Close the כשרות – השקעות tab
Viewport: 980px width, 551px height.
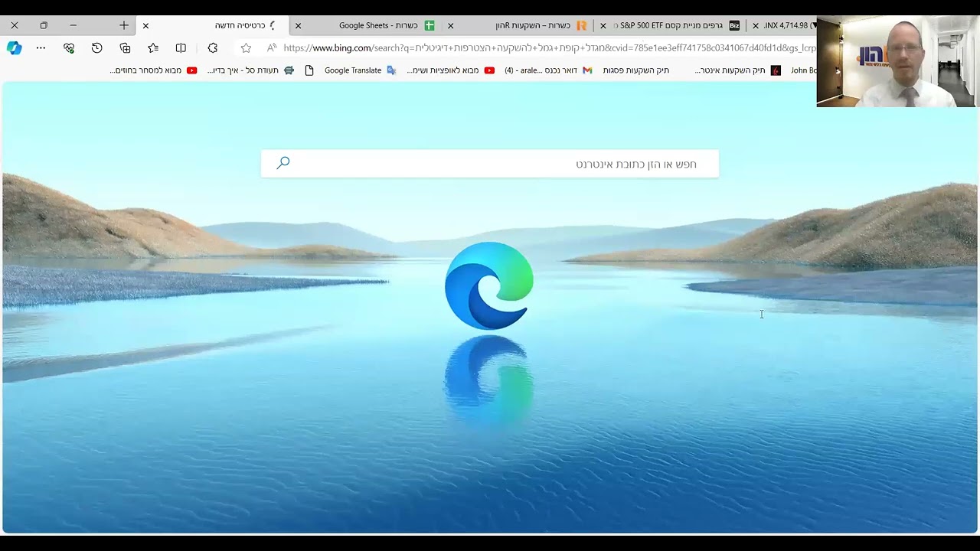450,25
